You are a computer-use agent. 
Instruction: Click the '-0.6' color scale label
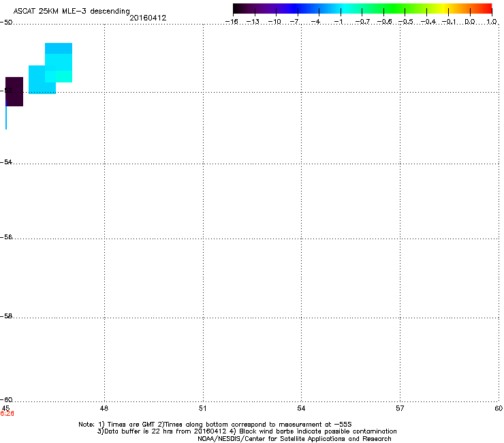tap(384, 22)
